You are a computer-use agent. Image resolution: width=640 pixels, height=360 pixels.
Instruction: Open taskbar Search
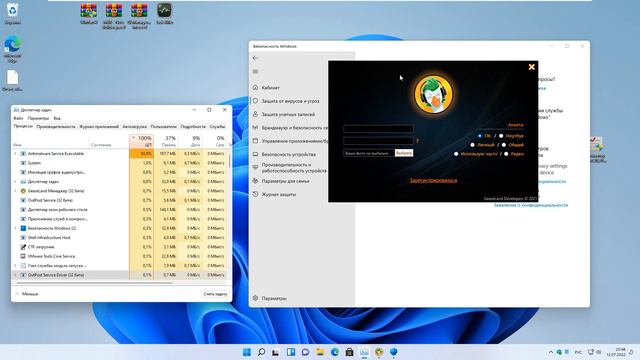pyautogui.click(x=262, y=352)
